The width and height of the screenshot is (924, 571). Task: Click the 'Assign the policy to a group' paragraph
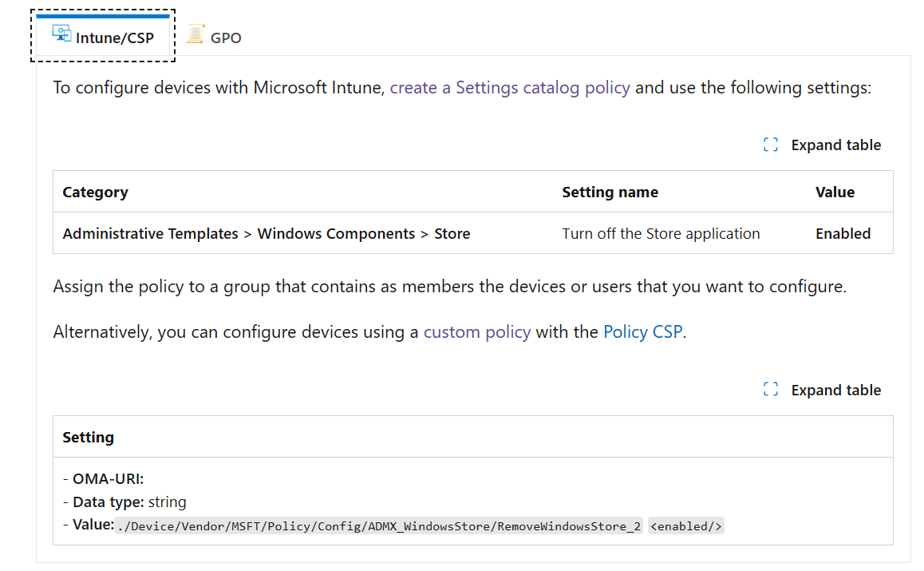pos(449,287)
